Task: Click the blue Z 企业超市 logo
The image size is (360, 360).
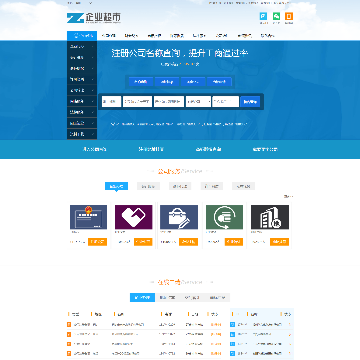Action: pos(94,18)
